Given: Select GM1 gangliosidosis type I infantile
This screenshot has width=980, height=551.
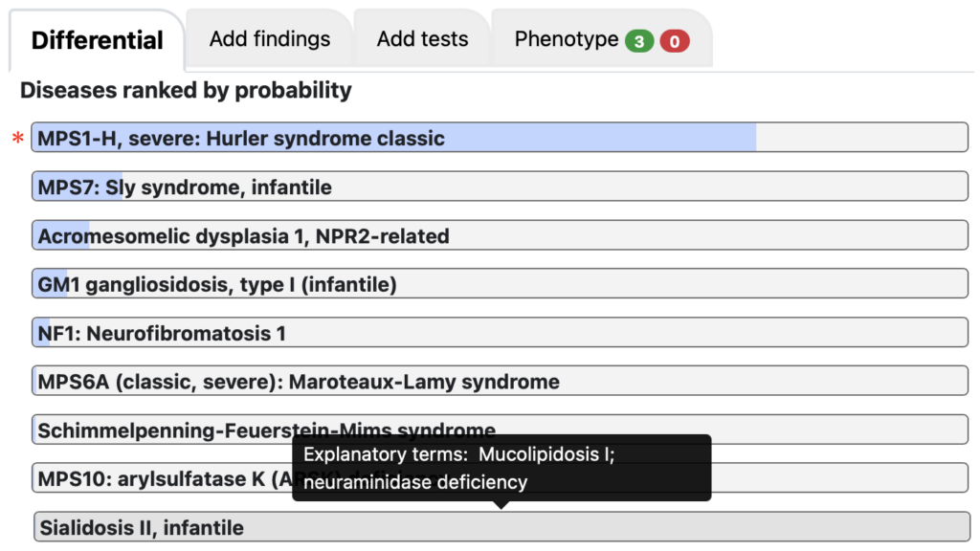Looking at the screenshot, I should (x=500, y=283).
